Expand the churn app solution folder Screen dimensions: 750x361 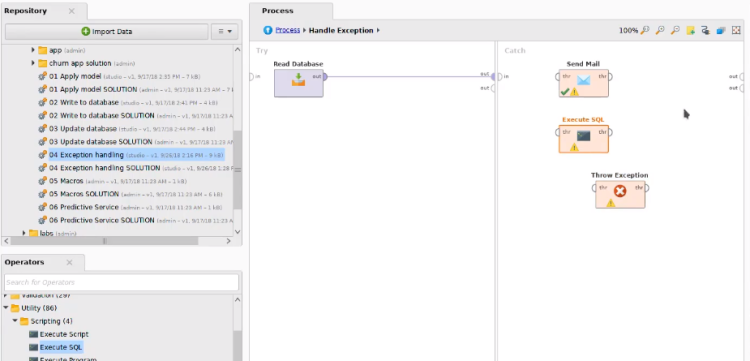click(x=33, y=63)
